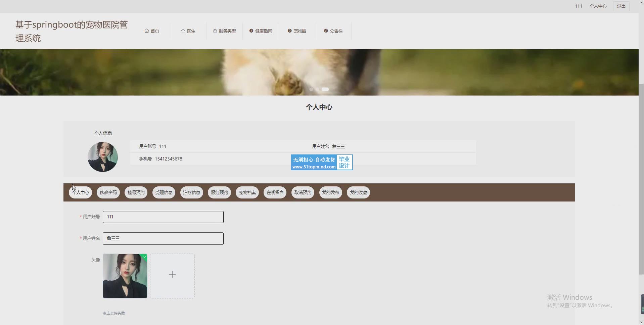Open the 服务类型 menu item
644x325 pixels.
[x=225, y=31]
